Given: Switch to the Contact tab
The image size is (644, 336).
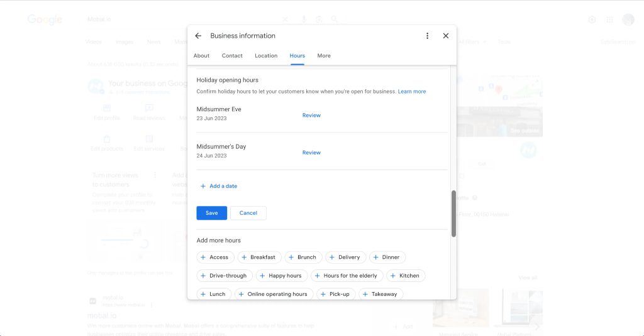Looking at the screenshot, I should click(232, 56).
